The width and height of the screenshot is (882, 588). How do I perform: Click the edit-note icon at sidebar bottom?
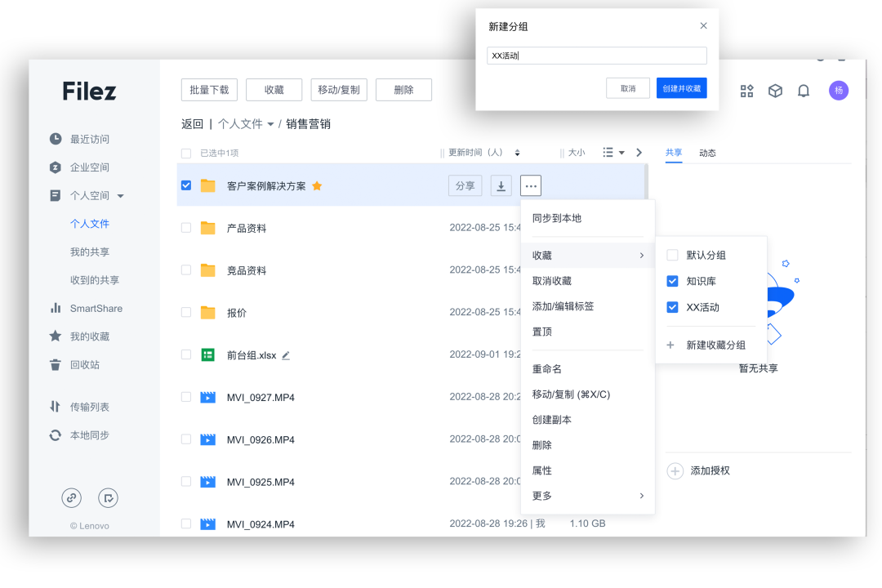(108, 497)
